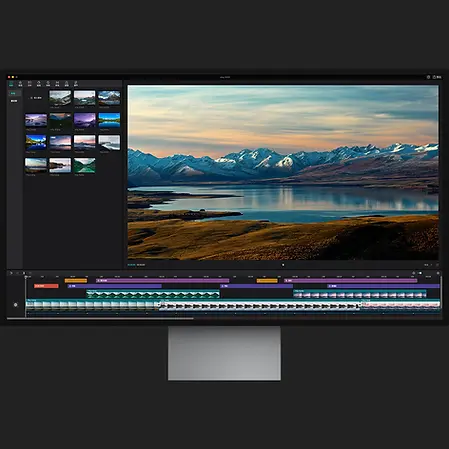This screenshot has height=449, width=449.
Task: Select the middle dark-silhouette clip on main track
Action: tap(260, 305)
